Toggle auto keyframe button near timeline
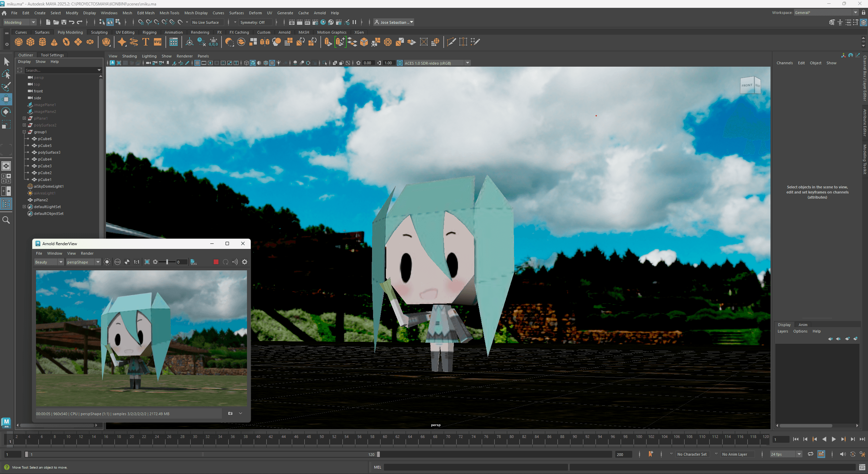 [853, 454]
